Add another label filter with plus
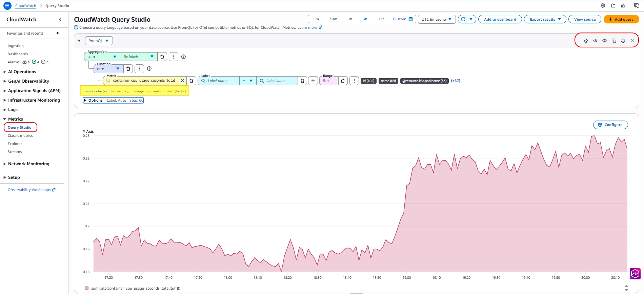 pyautogui.click(x=313, y=81)
